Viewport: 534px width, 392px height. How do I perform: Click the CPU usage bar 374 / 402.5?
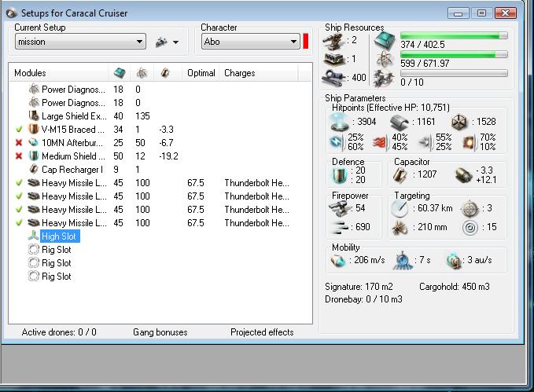coord(454,35)
